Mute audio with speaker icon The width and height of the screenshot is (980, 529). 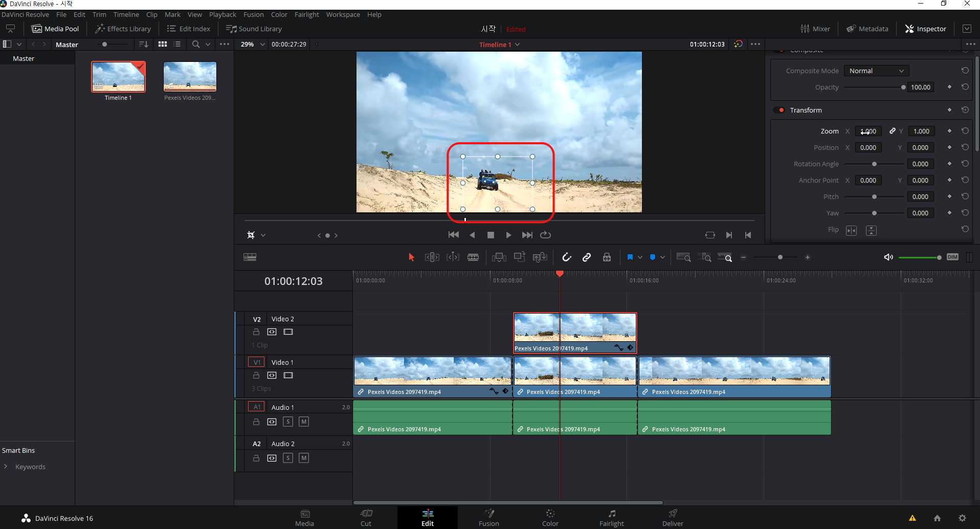coord(888,257)
